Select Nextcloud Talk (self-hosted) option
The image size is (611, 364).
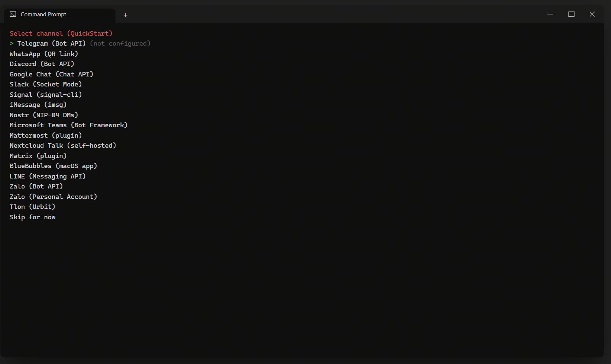click(x=63, y=145)
